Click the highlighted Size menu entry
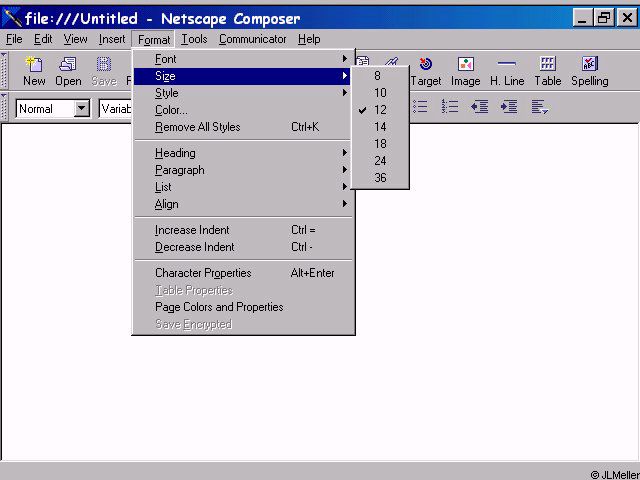 pos(243,76)
